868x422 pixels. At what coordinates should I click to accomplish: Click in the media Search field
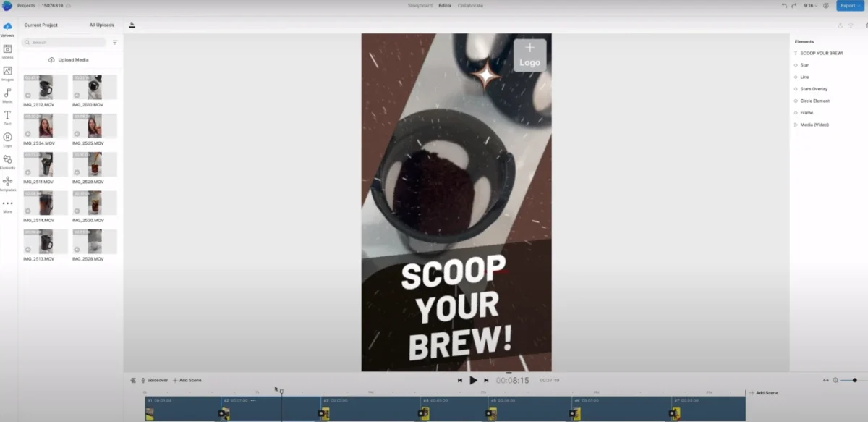(x=64, y=43)
